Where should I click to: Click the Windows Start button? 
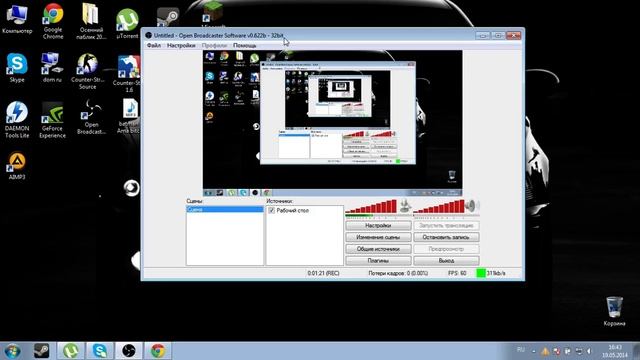coord(12,351)
